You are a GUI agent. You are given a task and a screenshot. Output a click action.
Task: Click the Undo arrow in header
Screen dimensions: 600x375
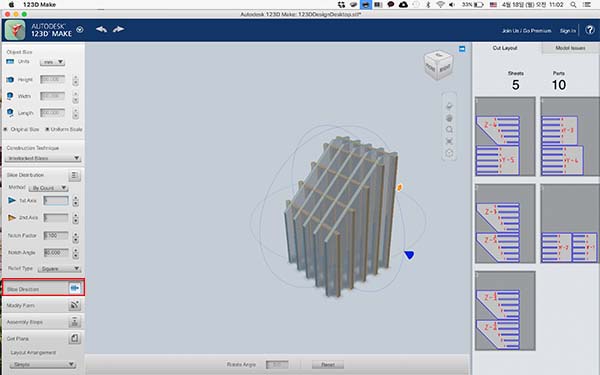coord(101,29)
